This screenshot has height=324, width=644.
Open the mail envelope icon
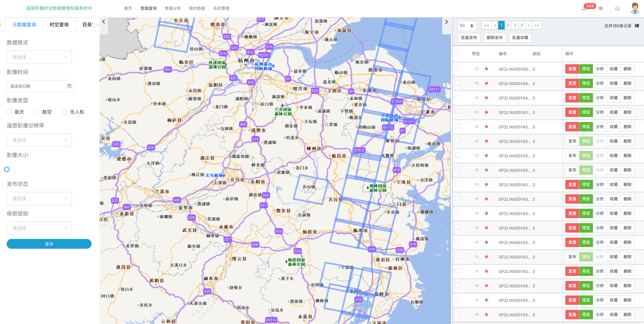click(x=617, y=9)
